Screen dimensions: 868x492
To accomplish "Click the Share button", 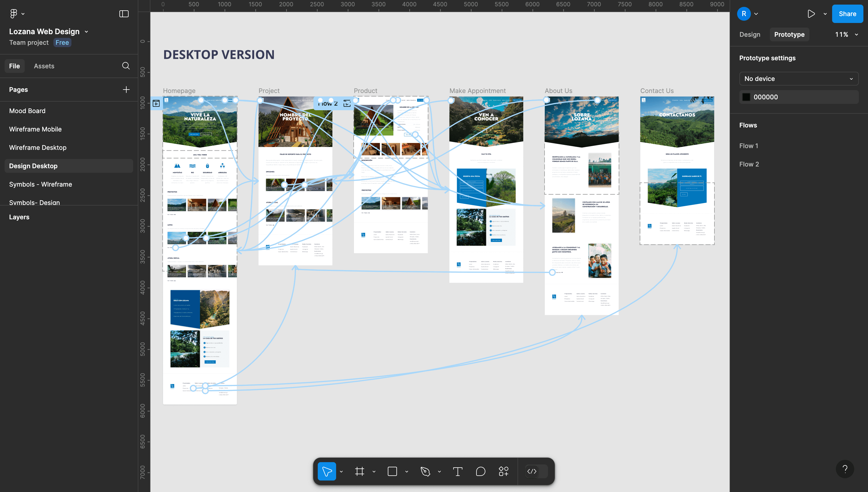I will point(847,14).
